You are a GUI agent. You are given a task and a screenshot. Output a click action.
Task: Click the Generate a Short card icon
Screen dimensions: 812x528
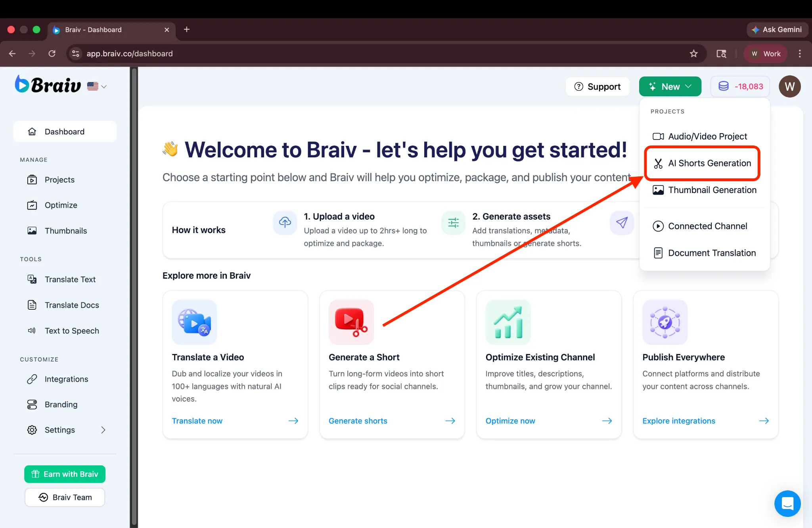[351, 322]
